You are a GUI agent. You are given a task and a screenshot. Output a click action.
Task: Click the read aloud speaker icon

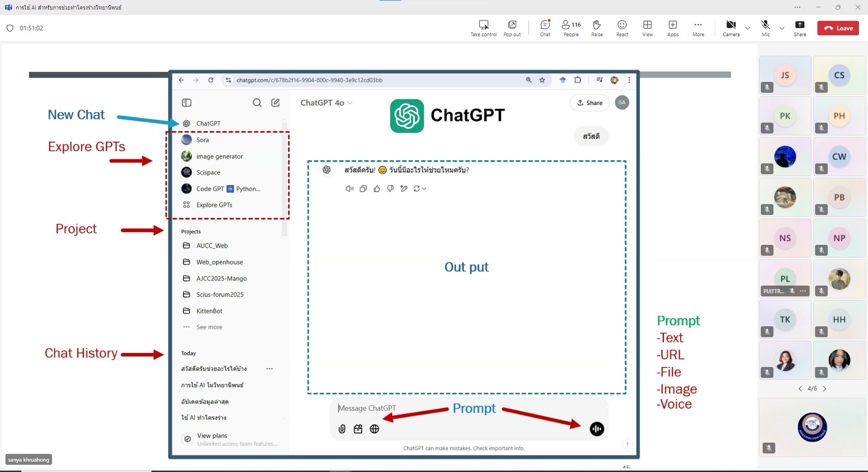pos(349,189)
